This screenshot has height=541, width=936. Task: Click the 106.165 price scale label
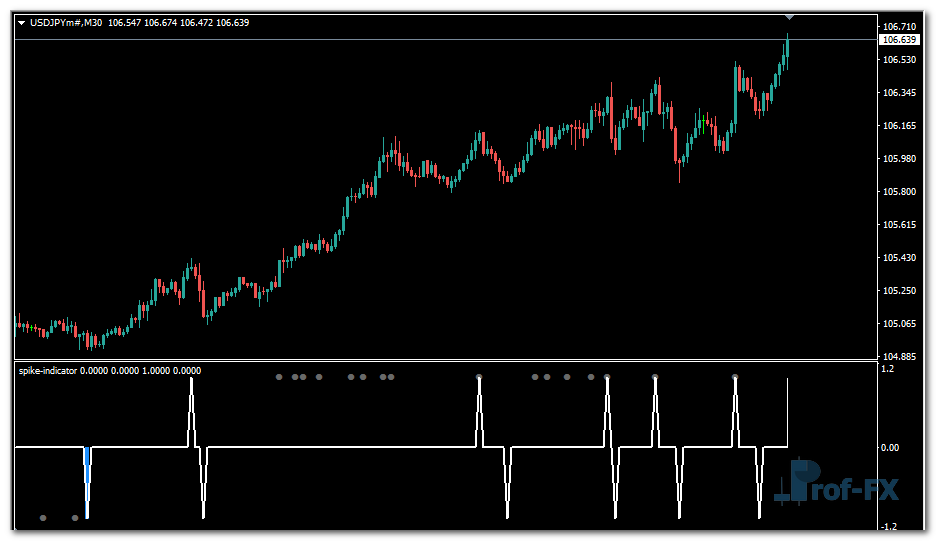coord(897,126)
